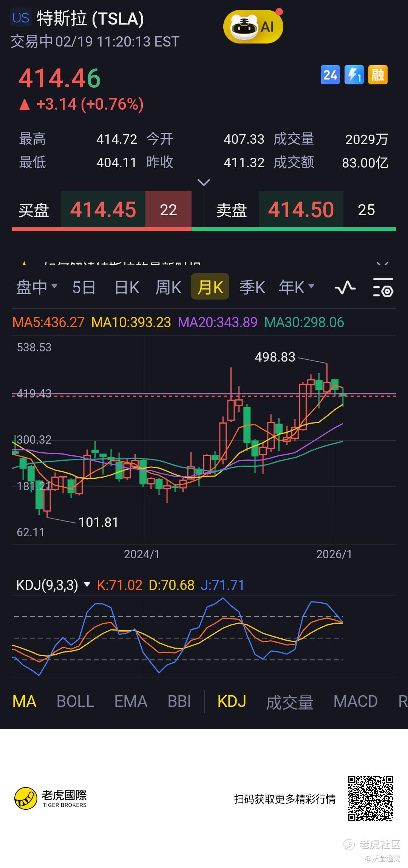408x868 pixels.
Task: Tap the US market badge
Action: click(x=21, y=18)
